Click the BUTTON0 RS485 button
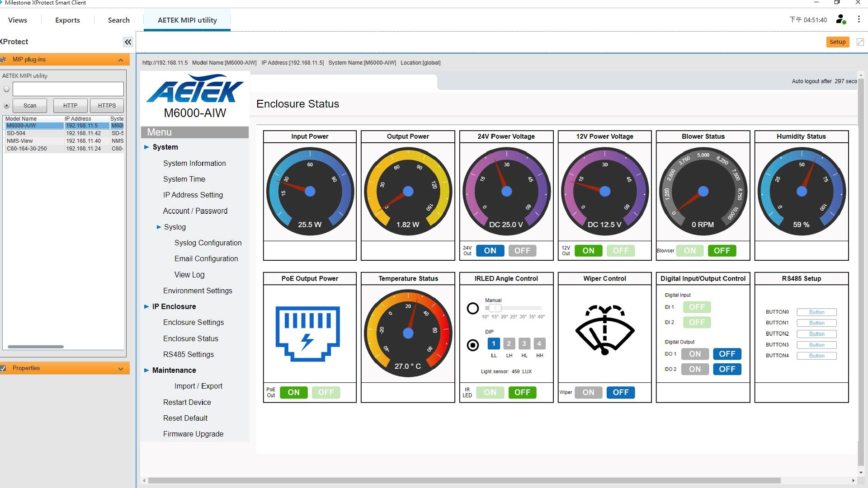Image resolution: width=868 pixels, height=488 pixels. [x=816, y=312]
